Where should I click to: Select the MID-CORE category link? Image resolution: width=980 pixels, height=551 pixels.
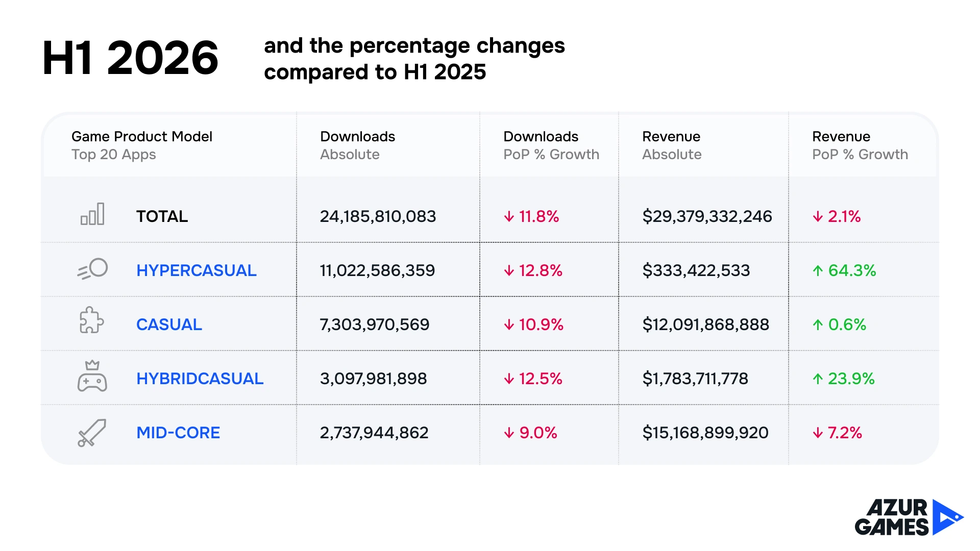[178, 433]
